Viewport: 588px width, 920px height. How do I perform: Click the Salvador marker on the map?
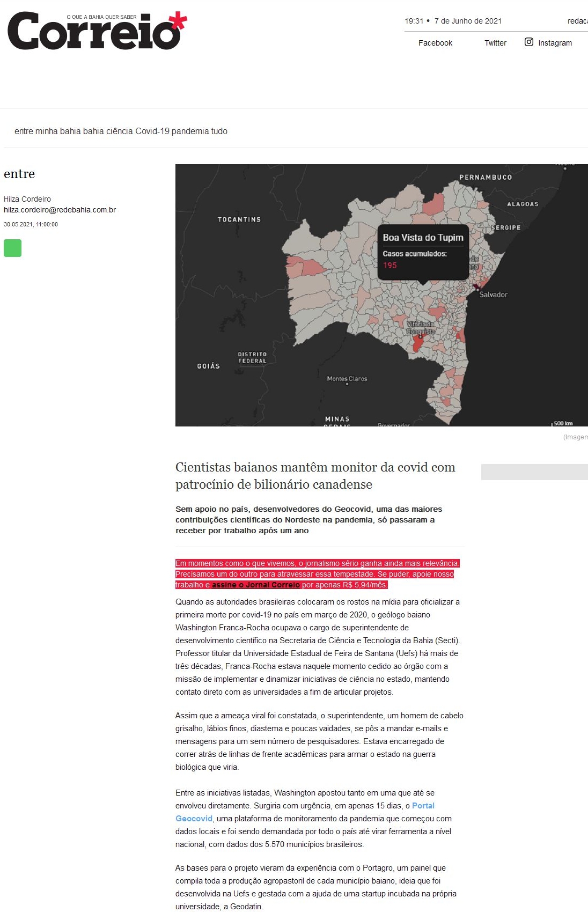tap(476, 288)
